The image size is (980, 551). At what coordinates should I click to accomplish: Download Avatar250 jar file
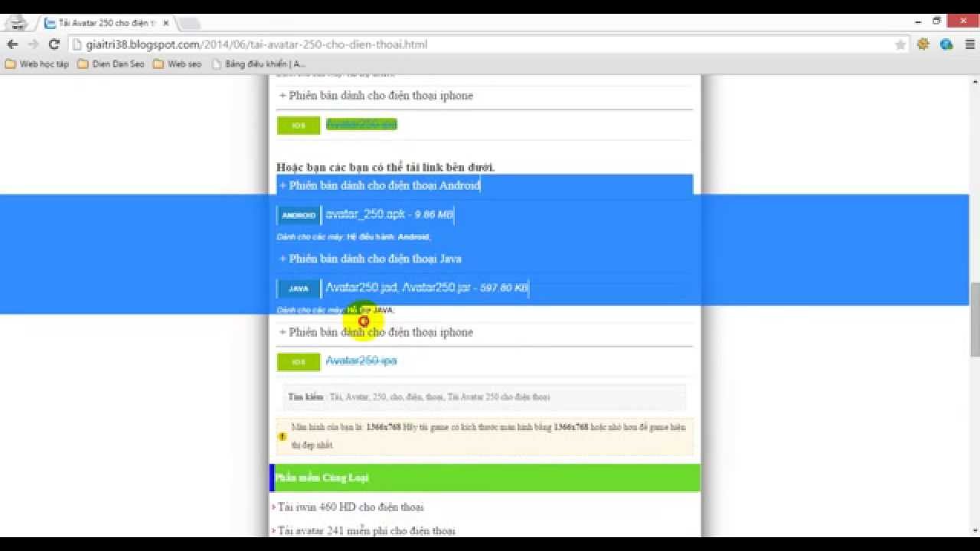pyautogui.click(x=436, y=288)
